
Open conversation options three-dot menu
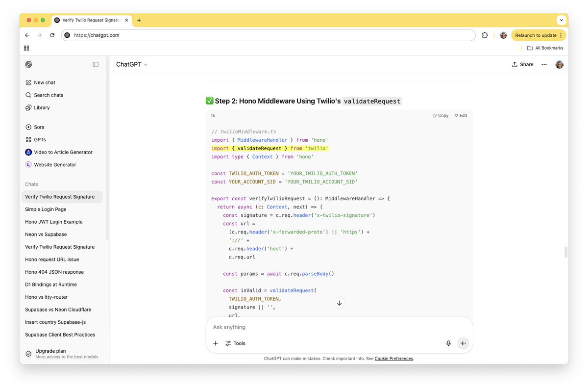pyautogui.click(x=544, y=64)
